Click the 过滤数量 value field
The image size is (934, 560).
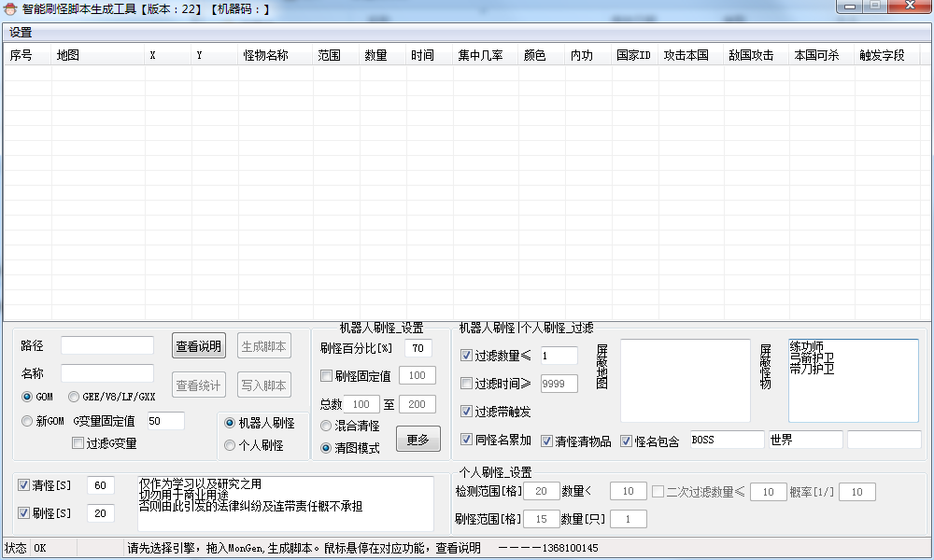coord(559,356)
